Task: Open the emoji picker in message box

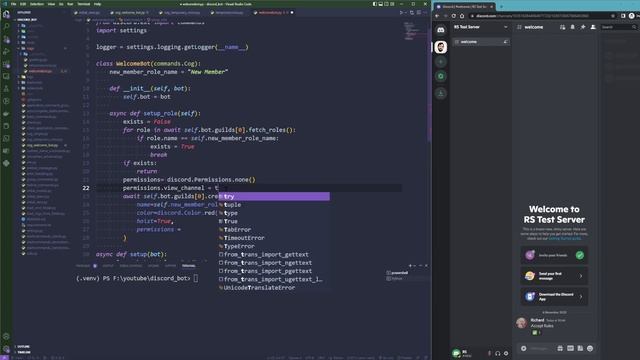Action: 590,348
